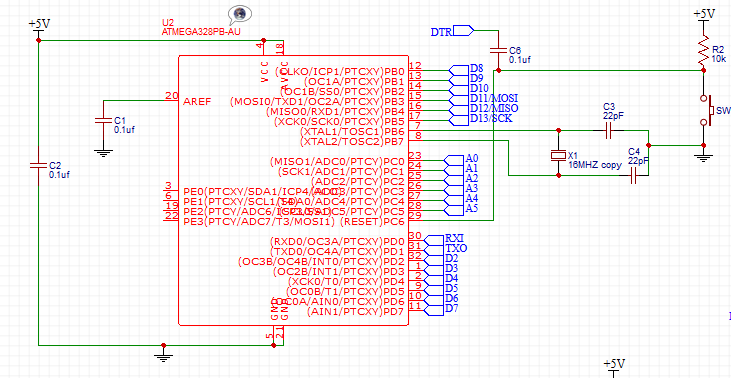
Task: Click the ground symbol below capacitor C1
Action: [103, 152]
